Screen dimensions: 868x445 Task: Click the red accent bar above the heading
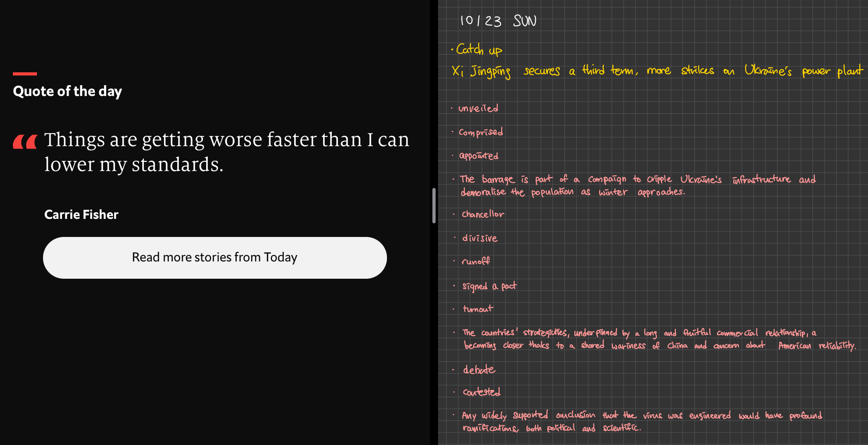coord(25,74)
